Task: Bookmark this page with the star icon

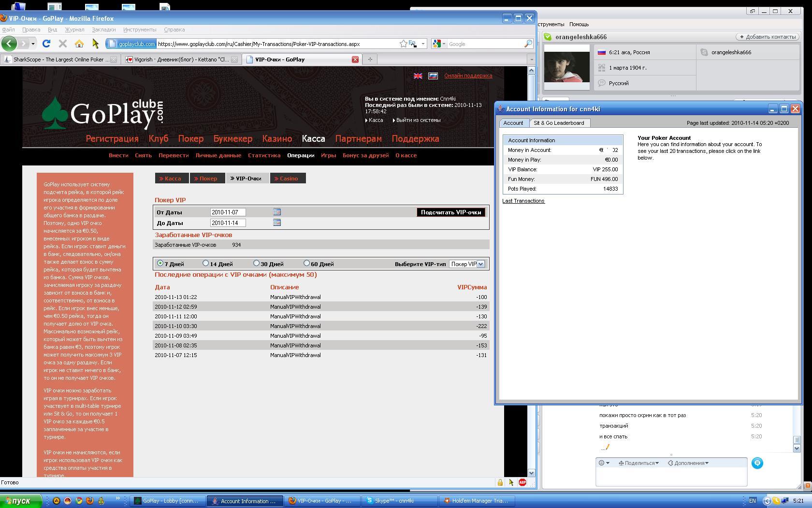Action: [403, 44]
